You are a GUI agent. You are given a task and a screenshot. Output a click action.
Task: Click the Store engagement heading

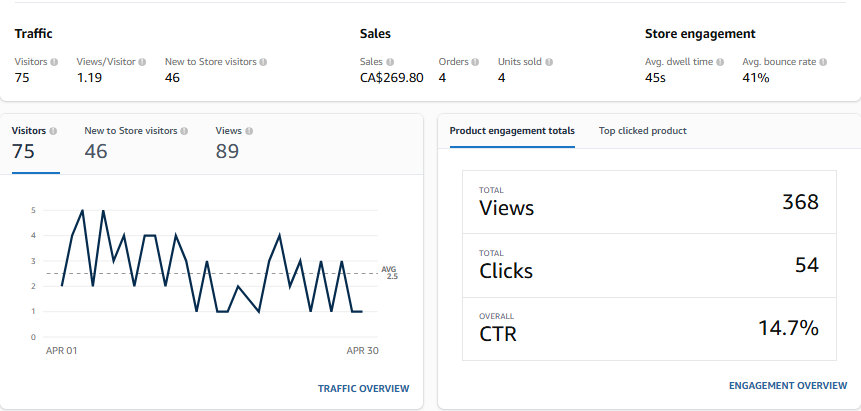click(x=700, y=34)
